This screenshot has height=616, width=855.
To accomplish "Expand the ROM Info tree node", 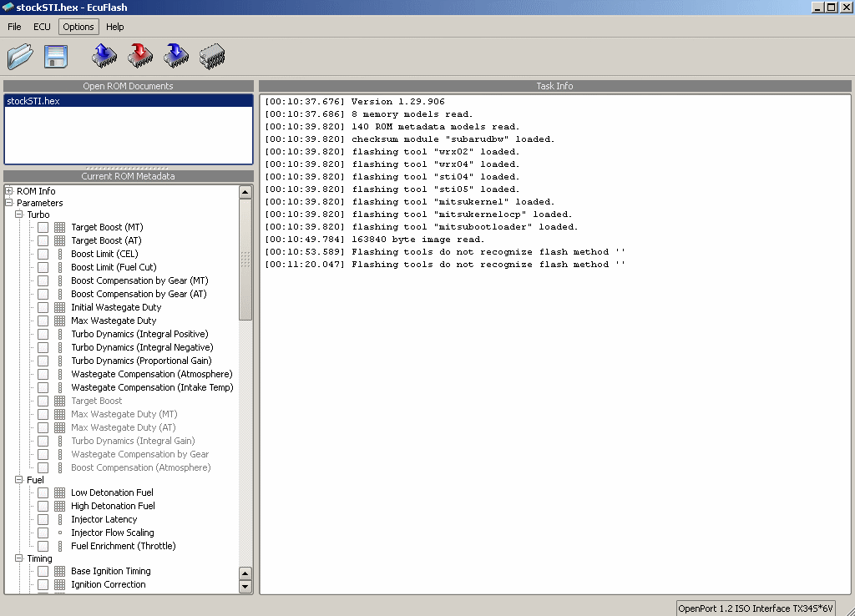I will click(8, 191).
